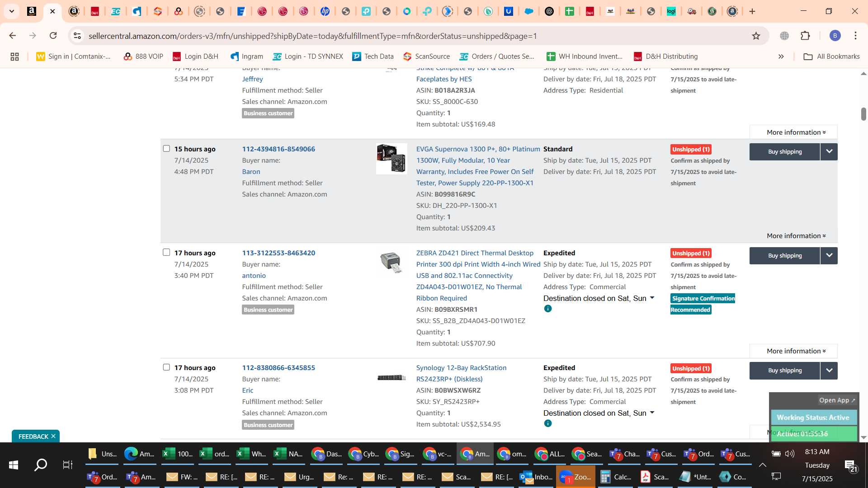This screenshot has width=868, height=488.
Task: Open ScanSource bookmark
Action: (x=427, y=56)
